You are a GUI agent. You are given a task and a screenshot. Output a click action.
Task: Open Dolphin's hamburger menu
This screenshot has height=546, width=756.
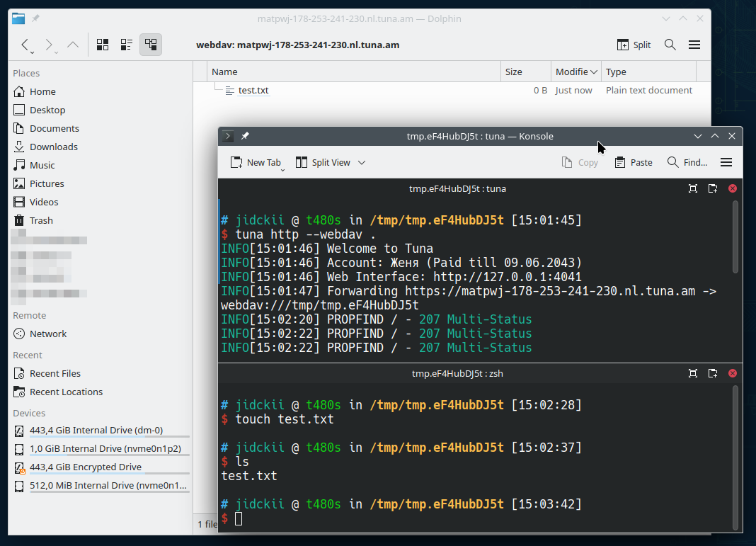pyautogui.click(x=694, y=44)
